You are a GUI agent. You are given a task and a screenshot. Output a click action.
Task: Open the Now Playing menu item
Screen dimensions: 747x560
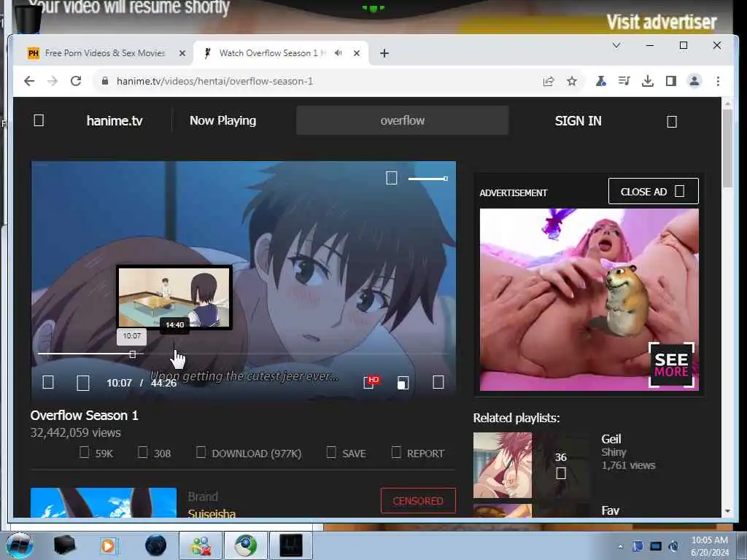[x=223, y=121]
